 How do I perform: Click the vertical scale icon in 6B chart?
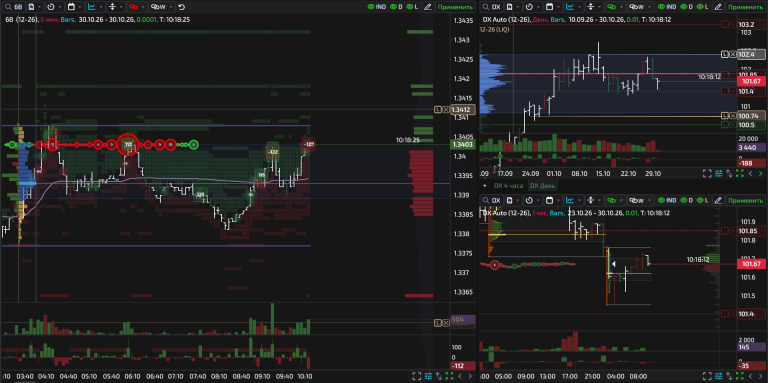click(x=112, y=7)
